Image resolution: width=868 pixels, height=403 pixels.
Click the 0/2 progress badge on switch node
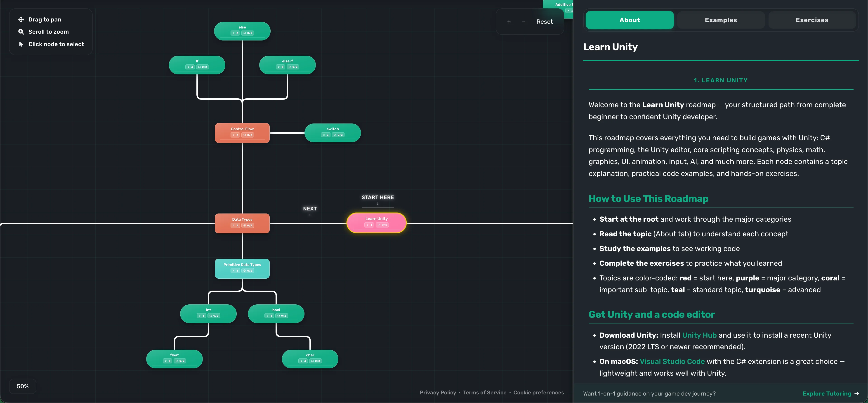point(338,135)
